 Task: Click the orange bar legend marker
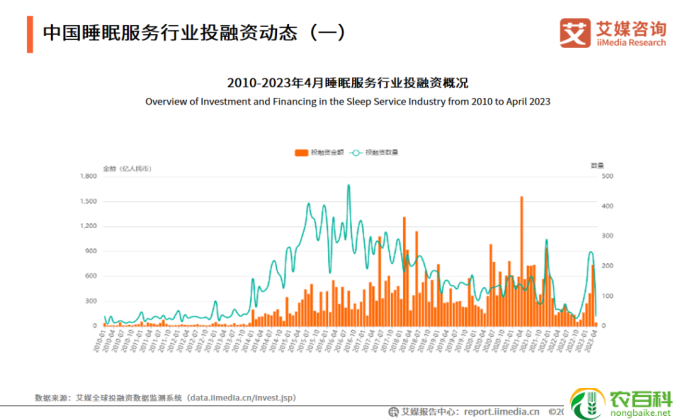point(301,151)
